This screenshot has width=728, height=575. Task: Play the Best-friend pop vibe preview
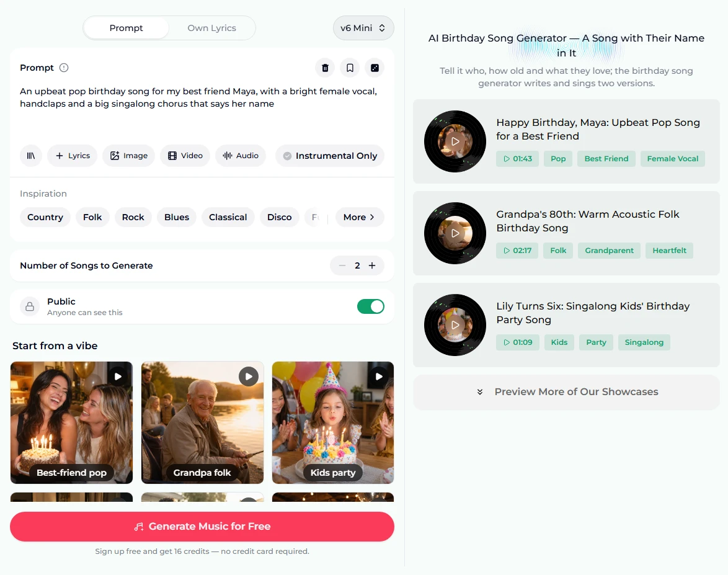118,377
